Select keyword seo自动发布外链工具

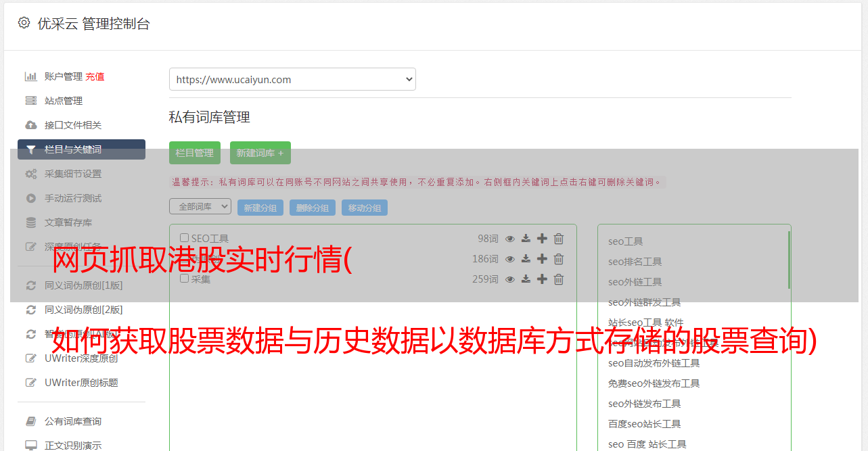(x=654, y=363)
